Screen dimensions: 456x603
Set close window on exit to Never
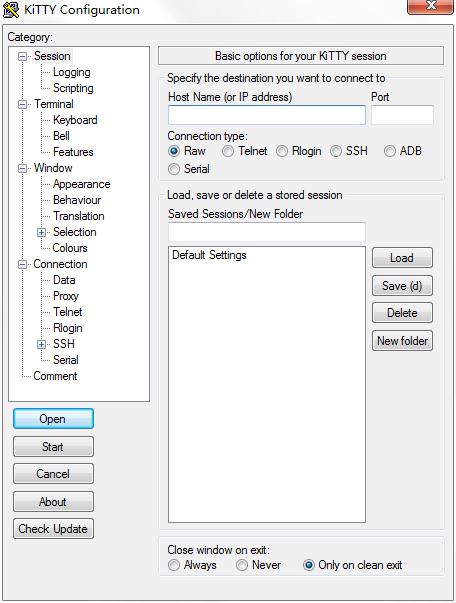coord(242,565)
